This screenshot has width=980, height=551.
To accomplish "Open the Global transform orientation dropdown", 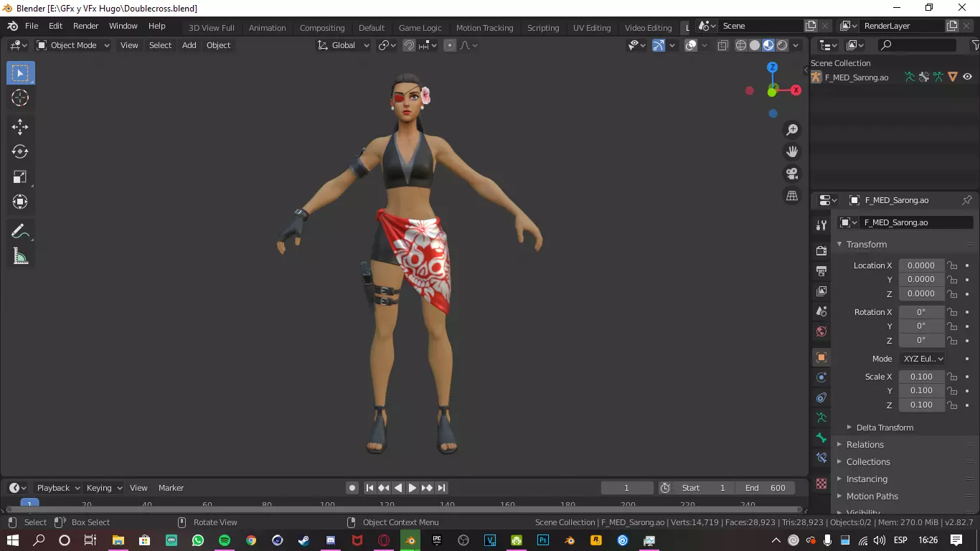I will point(343,45).
